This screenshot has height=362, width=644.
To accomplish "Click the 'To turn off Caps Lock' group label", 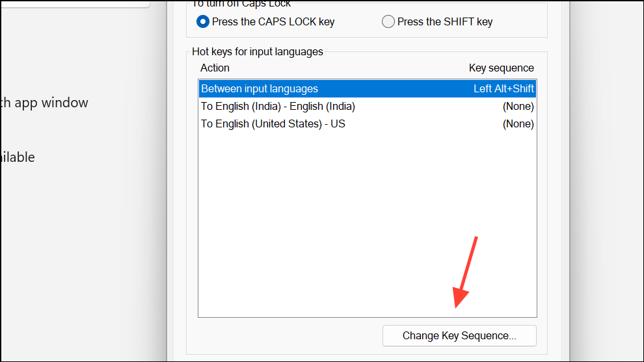I will click(x=242, y=4).
